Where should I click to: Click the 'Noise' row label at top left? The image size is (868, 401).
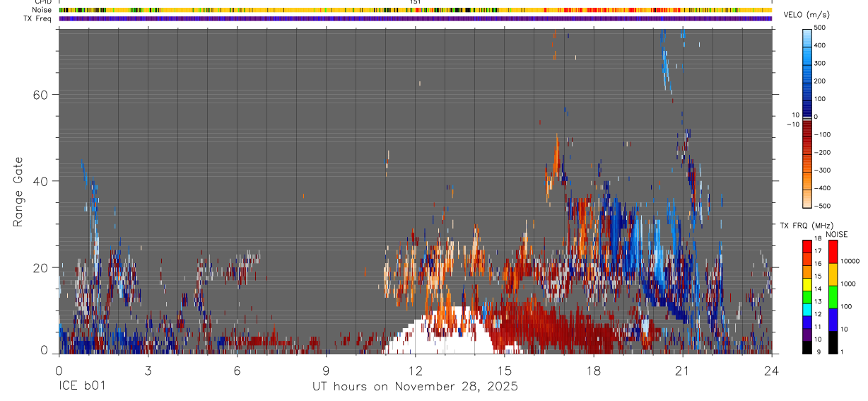pos(42,10)
